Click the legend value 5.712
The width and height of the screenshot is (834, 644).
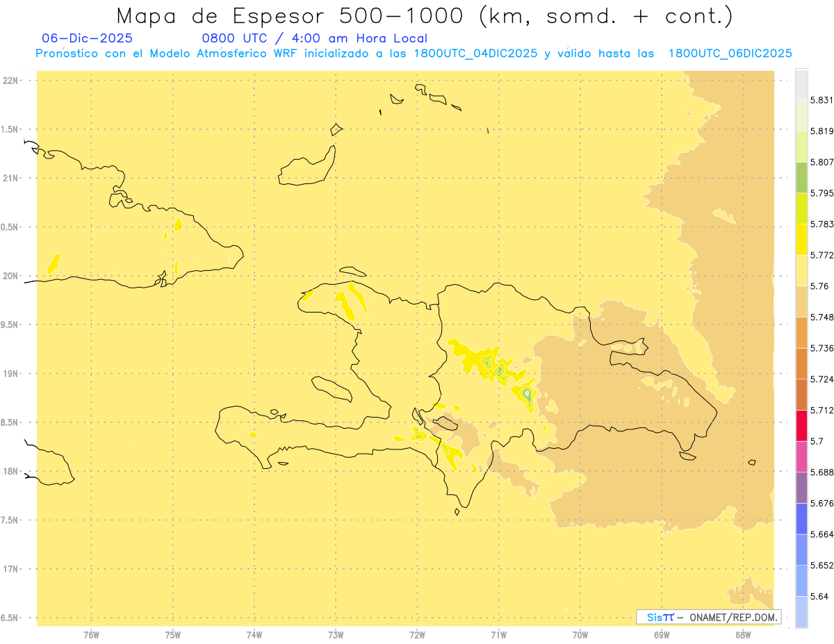pos(821,410)
